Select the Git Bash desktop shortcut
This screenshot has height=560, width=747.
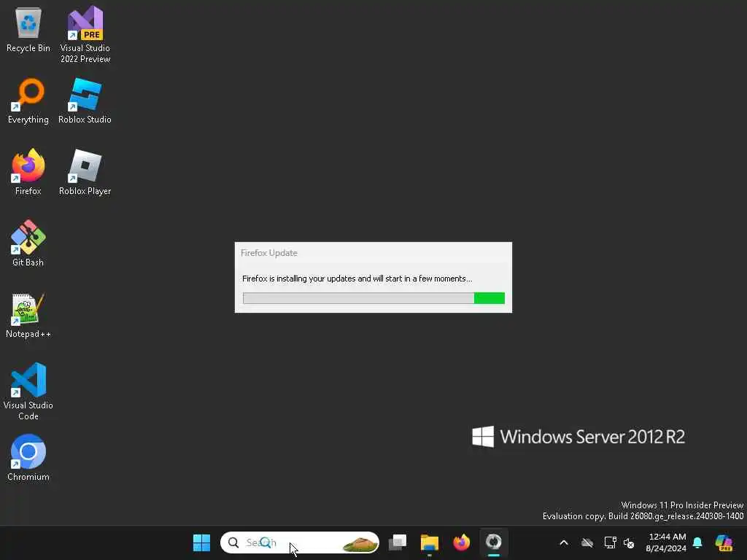coord(28,244)
